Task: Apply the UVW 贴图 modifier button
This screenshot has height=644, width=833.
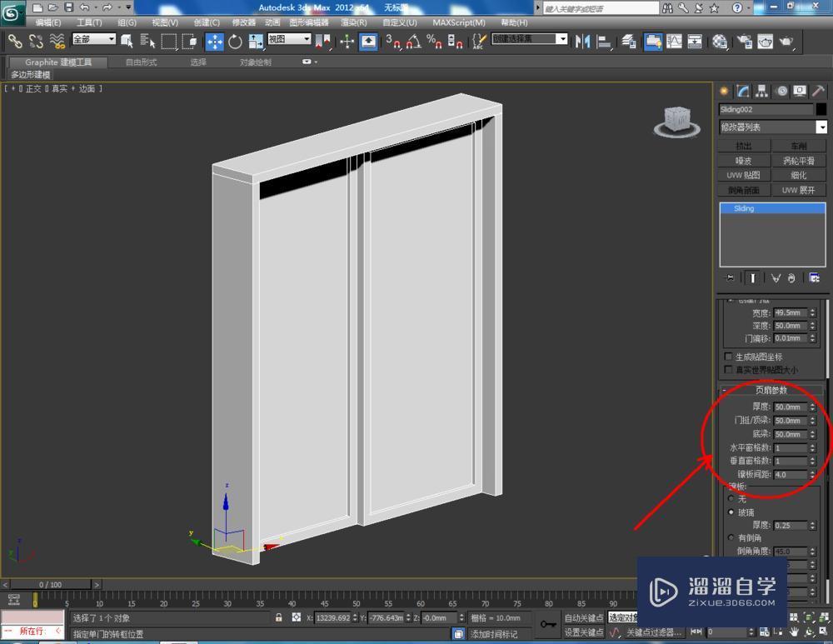Action: point(742,175)
